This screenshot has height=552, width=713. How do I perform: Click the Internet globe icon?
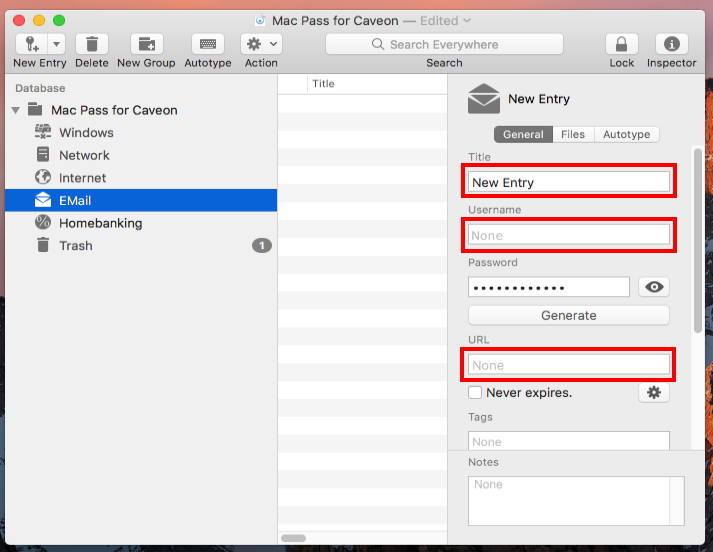43,177
